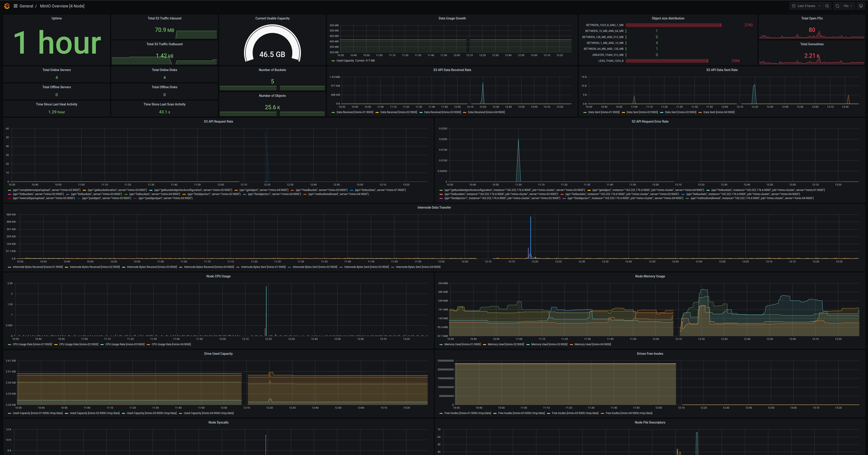Click the Grafana logo icon

(x=7, y=6)
